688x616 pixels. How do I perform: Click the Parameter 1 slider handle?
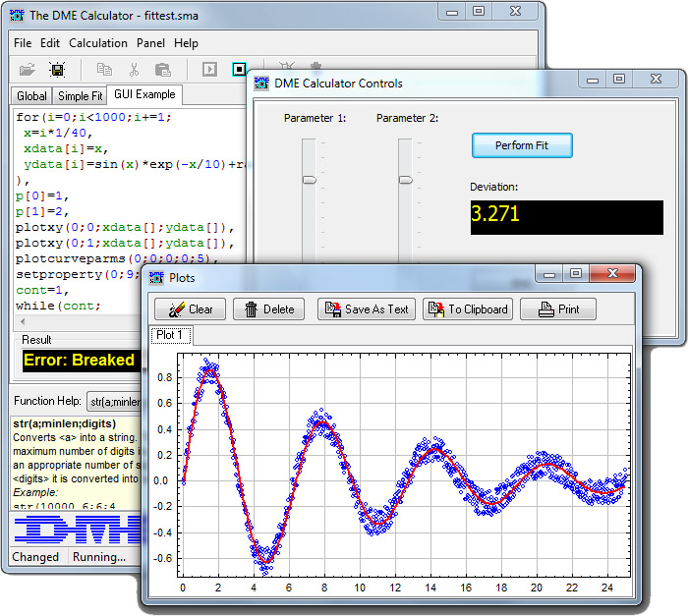pyautogui.click(x=310, y=180)
